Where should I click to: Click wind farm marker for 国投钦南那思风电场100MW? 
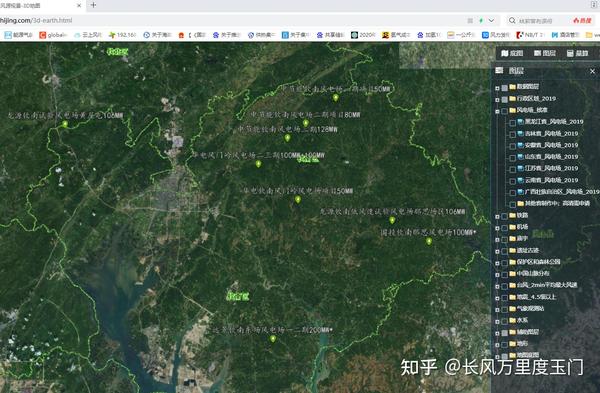[x=429, y=241]
